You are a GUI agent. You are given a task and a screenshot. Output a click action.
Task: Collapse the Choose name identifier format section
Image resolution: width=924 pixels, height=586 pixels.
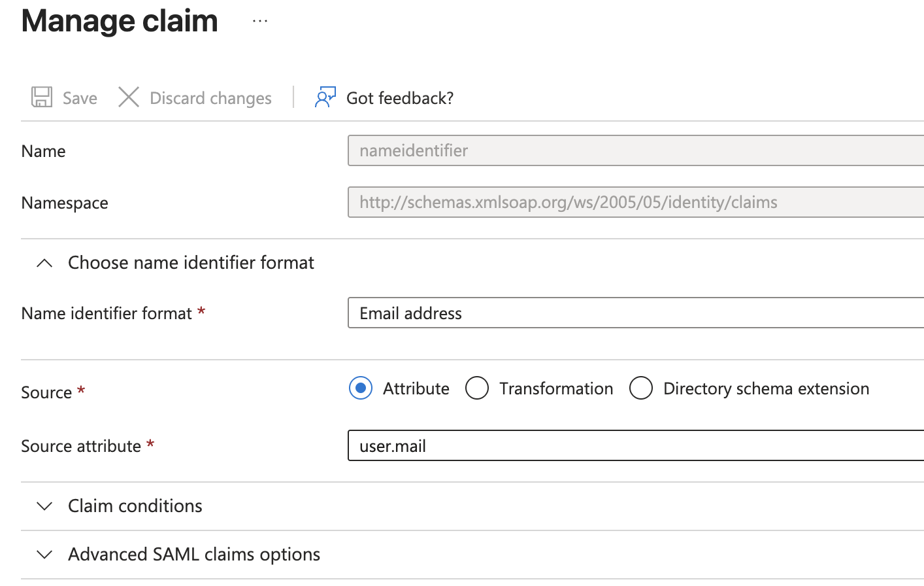coord(44,262)
